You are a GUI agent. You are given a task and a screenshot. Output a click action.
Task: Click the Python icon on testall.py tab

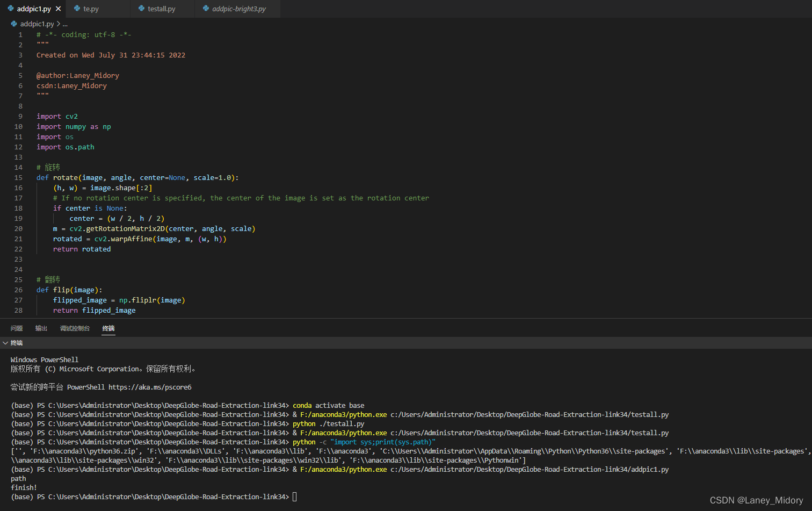(x=142, y=9)
